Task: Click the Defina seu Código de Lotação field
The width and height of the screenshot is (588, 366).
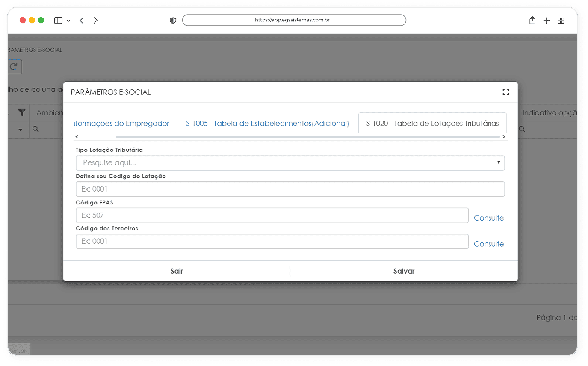Action: (x=290, y=189)
